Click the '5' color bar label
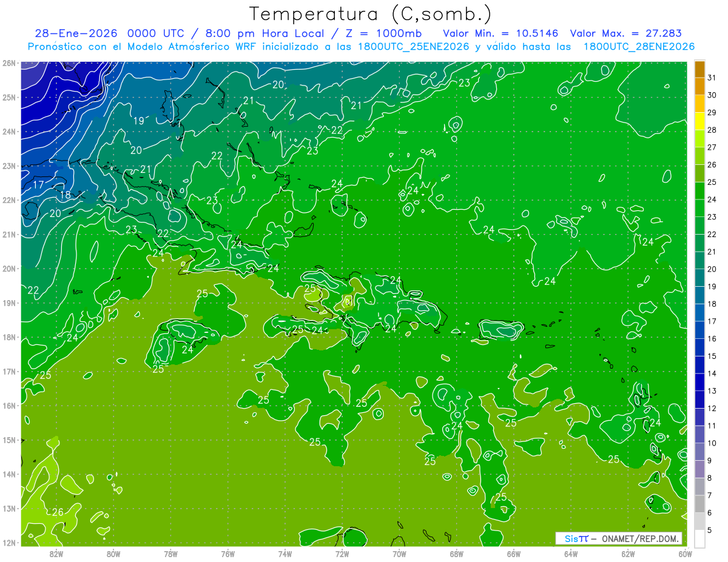The image size is (728, 562). point(710,530)
